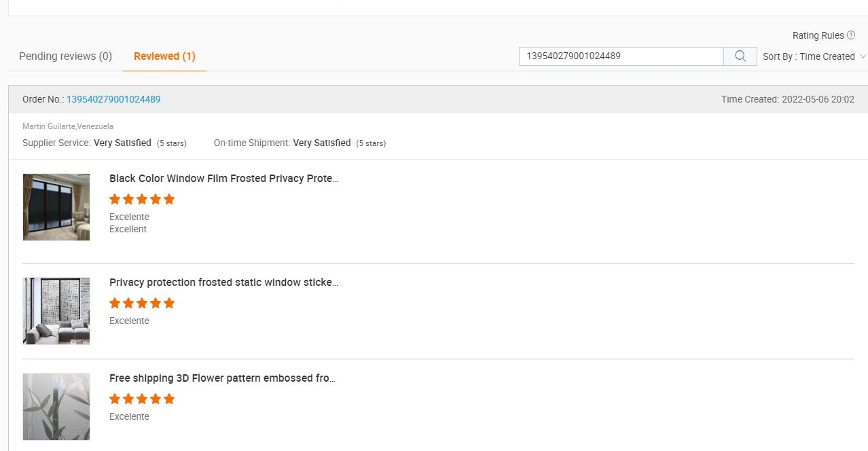Open Black Color Window Film thumbnail
This screenshot has width=868, height=451.
coord(56,206)
